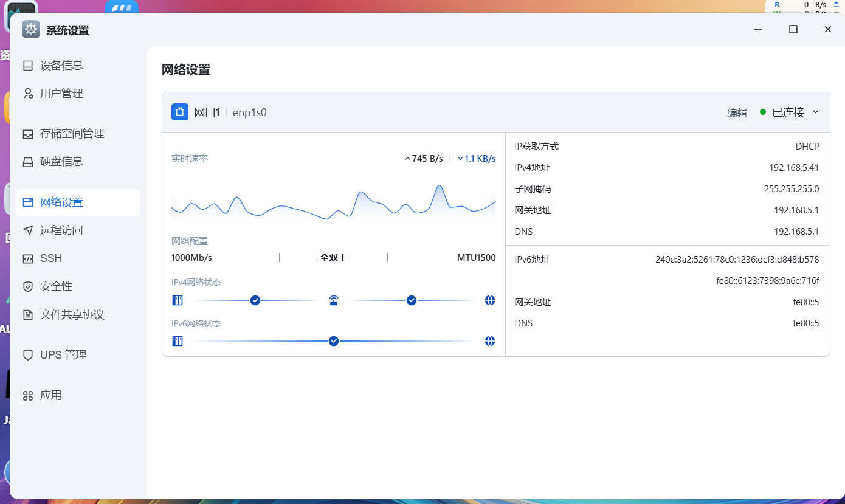845x504 pixels.
Task: Open 存储空间管理 in the sidebar
Action: click(78, 134)
